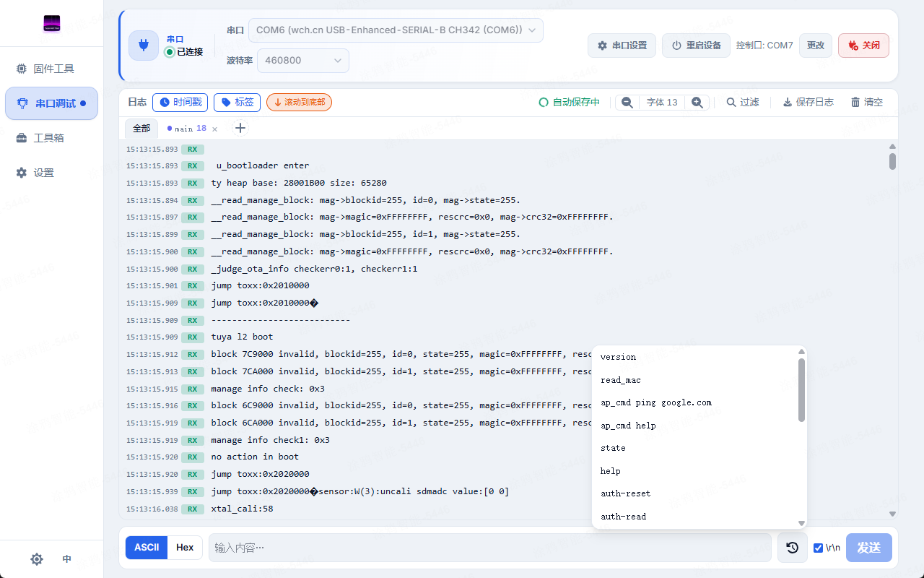Select 串口调试 sidebar item
The height and width of the screenshot is (578, 924).
(51, 103)
